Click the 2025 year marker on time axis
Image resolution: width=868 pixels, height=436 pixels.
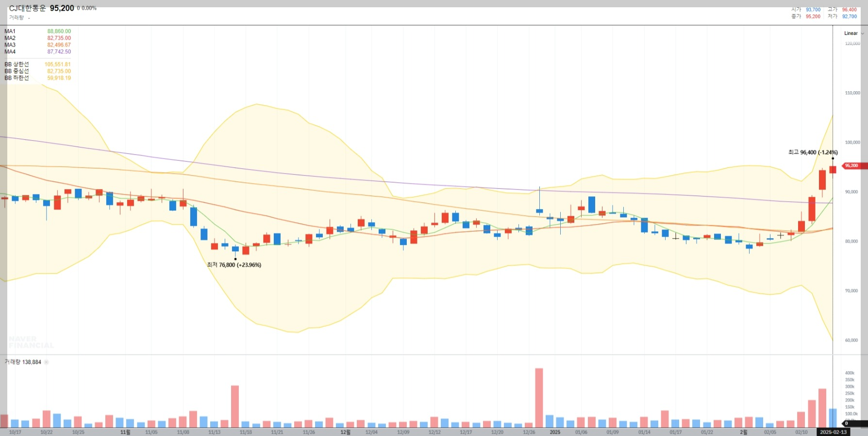[555, 432]
